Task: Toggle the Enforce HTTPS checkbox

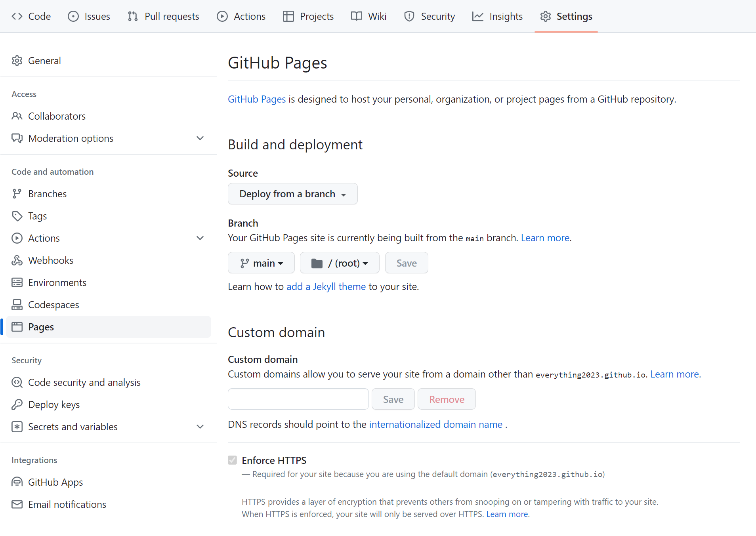Action: click(x=233, y=460)
